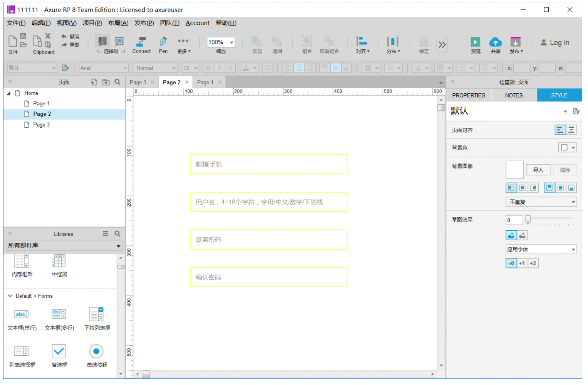The height and width of the screenshot is (385, 588).
Task: Select +1 line width option
Action: point(522,263)
